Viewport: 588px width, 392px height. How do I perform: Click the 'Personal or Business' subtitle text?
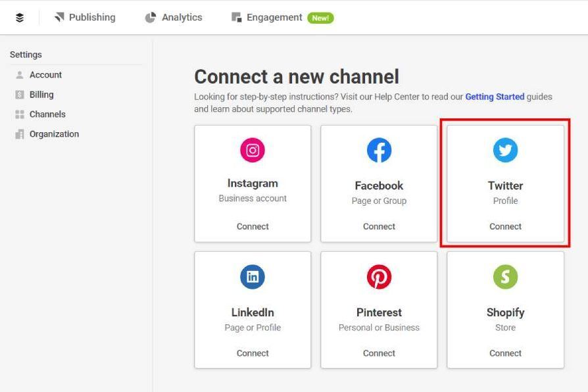pos(379,328)
